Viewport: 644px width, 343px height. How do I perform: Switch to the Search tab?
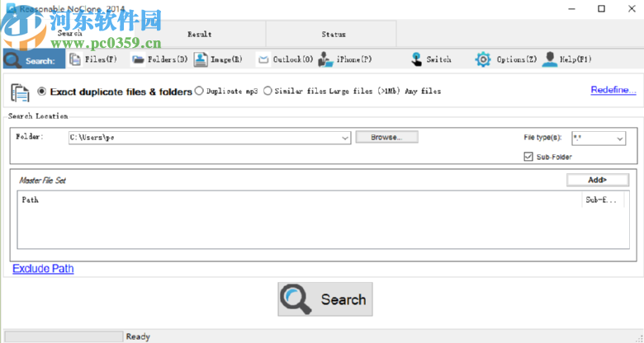pyautogui.click(x=69, y=34)
